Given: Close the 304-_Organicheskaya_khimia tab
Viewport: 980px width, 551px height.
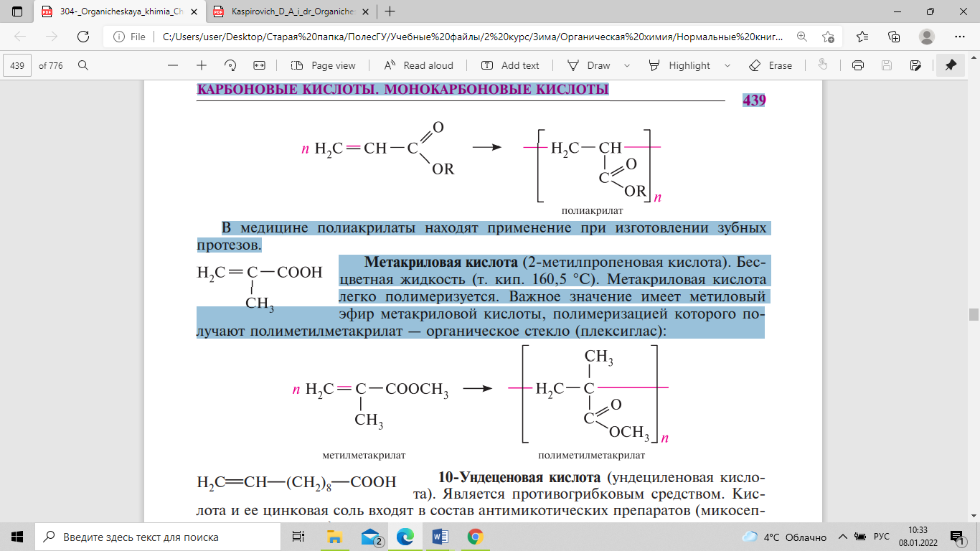Looking at the screenshot, I should 192,11.
